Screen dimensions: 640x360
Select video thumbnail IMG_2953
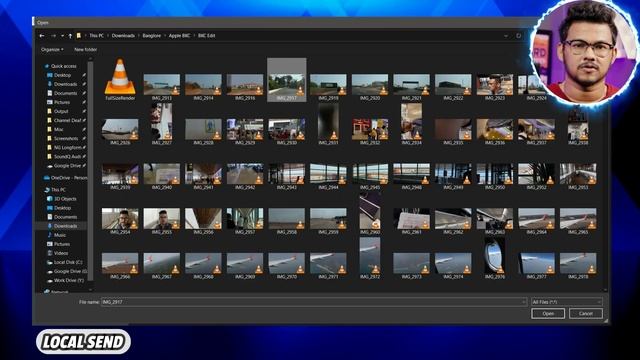coord(578,177)
